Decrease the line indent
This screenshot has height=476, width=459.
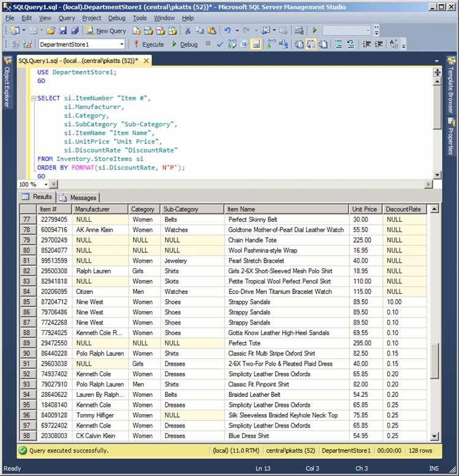tap(367, 44)
